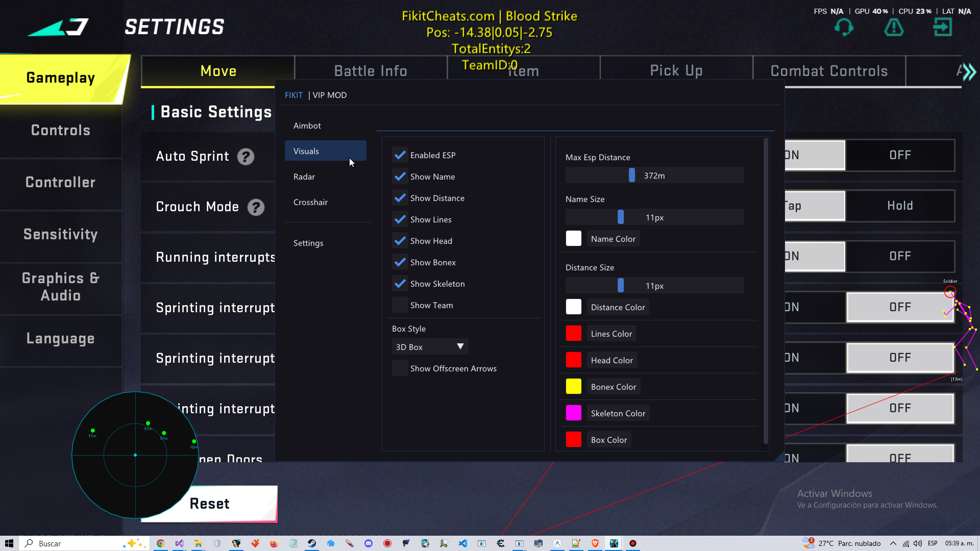Open the Controller settings category

(x=61, y=183)
